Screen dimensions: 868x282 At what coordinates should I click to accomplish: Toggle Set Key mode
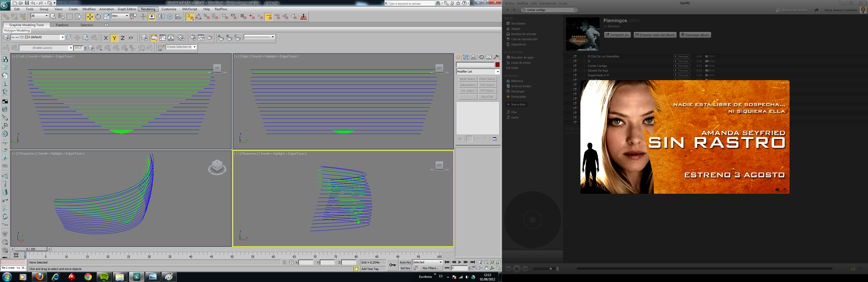point(405,268)
